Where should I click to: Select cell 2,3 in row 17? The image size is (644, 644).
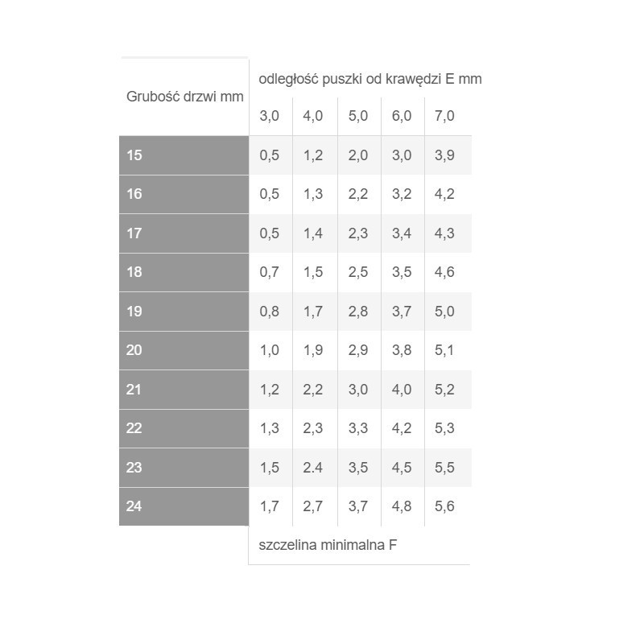tap(358, 233)
